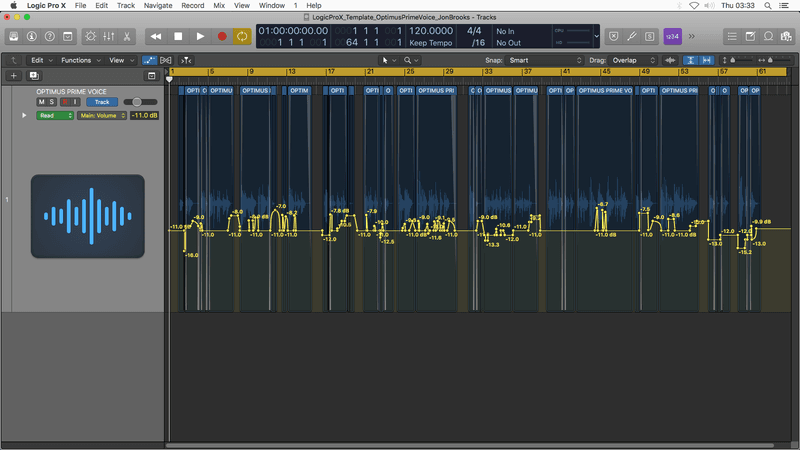Open the media Browsers icon
Image resolution: width=800 pixels, height=450 pixels.
pos(786,36)
